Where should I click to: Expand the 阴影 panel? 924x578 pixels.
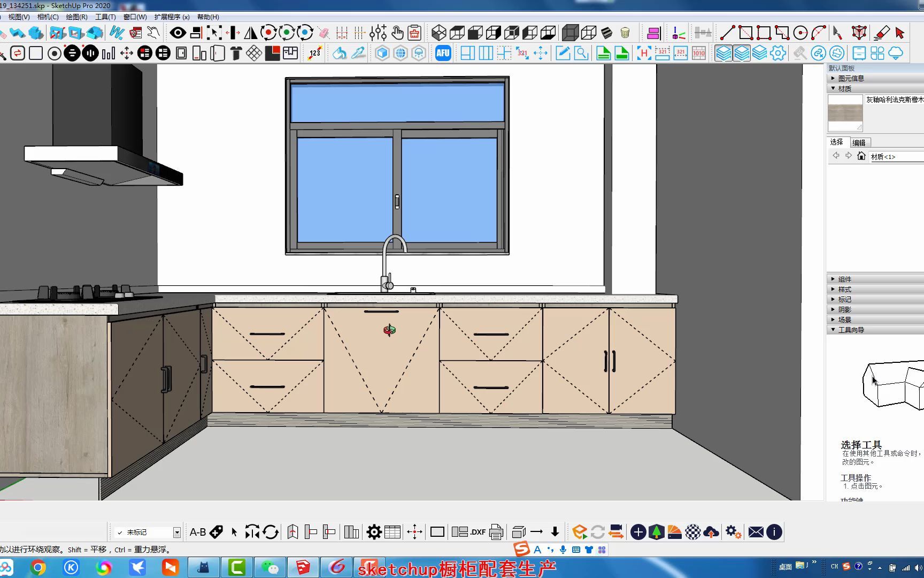tap(875, 309)
